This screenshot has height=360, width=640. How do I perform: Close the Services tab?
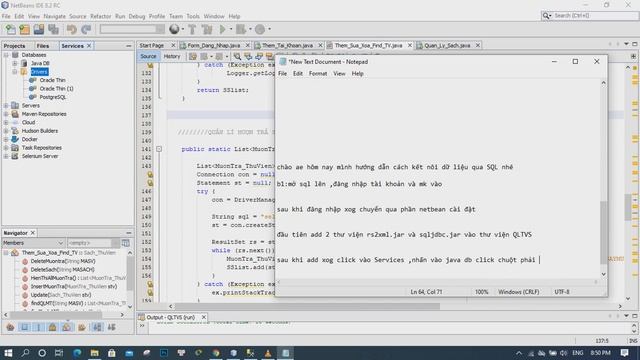[x=89, y=46]
